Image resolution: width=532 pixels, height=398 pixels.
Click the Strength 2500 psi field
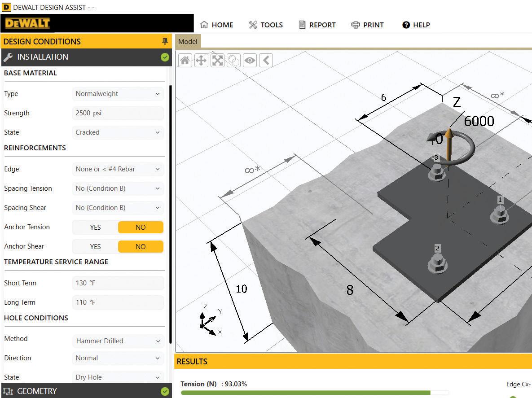[118, 113]
